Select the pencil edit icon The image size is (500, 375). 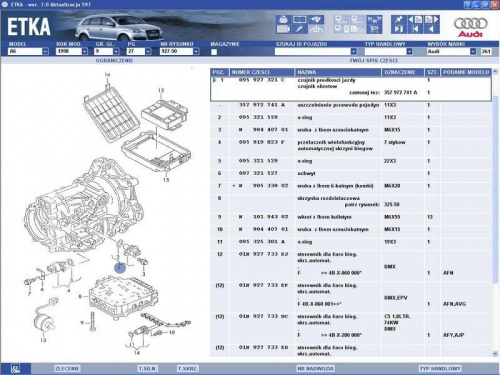pos(299,29)
